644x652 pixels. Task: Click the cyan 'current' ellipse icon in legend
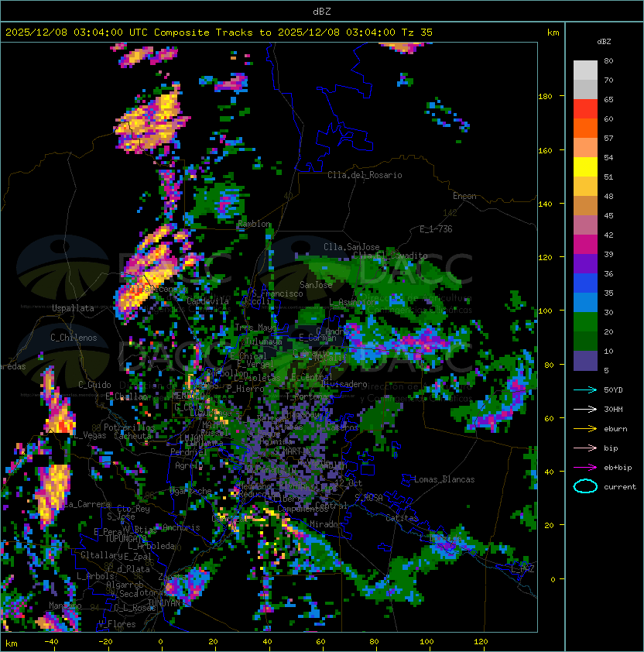(585, 486)
